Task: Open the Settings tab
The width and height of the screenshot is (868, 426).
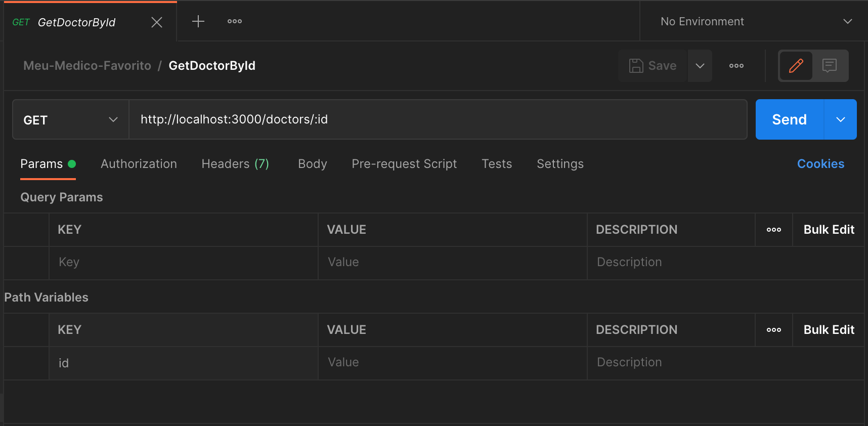Action: [x=560, y=164]
